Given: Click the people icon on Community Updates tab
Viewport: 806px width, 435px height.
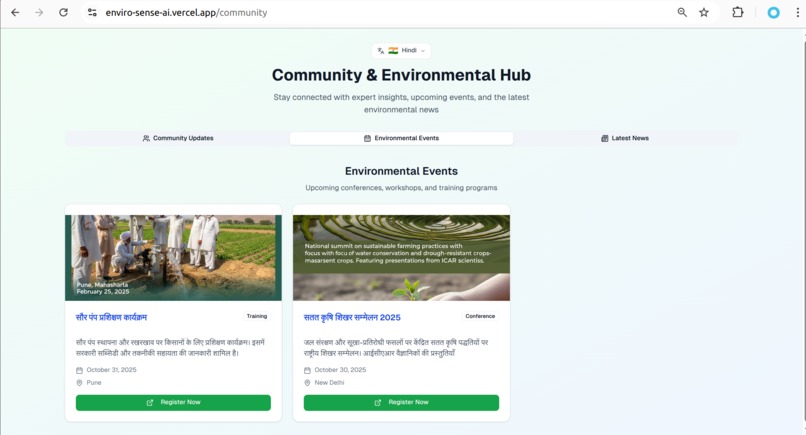Looking at the screenshot, I should 146,138.
